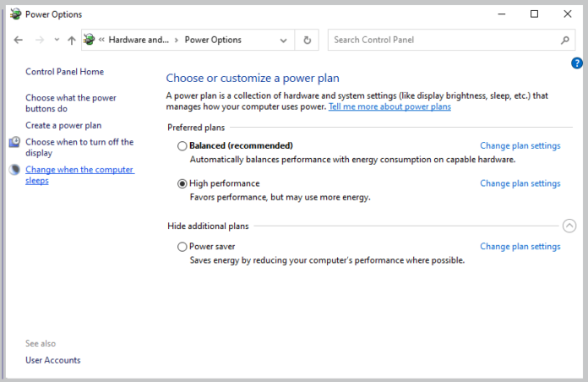588x382 pixels.
Task: Open the recent locations dropdown arrow
Action: (57, 40)
